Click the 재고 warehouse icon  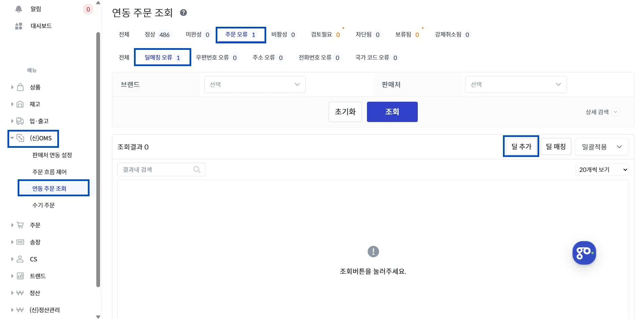pos(20,104)
